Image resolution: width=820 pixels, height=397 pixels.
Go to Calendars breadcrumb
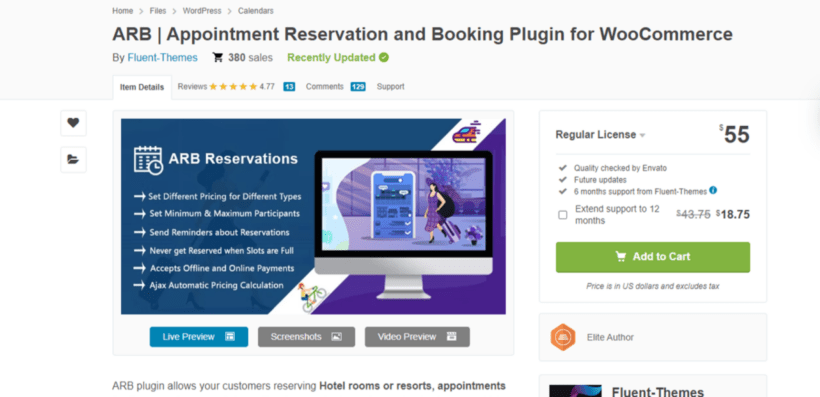tap(256, 11)
